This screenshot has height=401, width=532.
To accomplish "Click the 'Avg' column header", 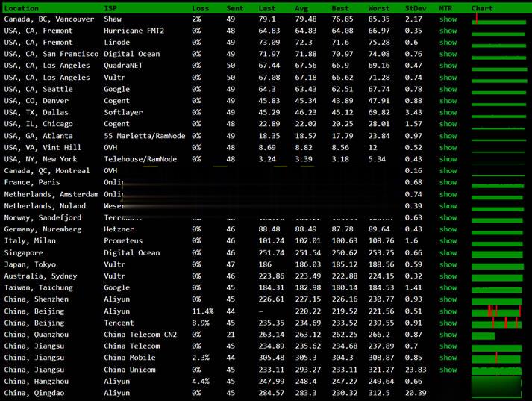I will [301, 8].
